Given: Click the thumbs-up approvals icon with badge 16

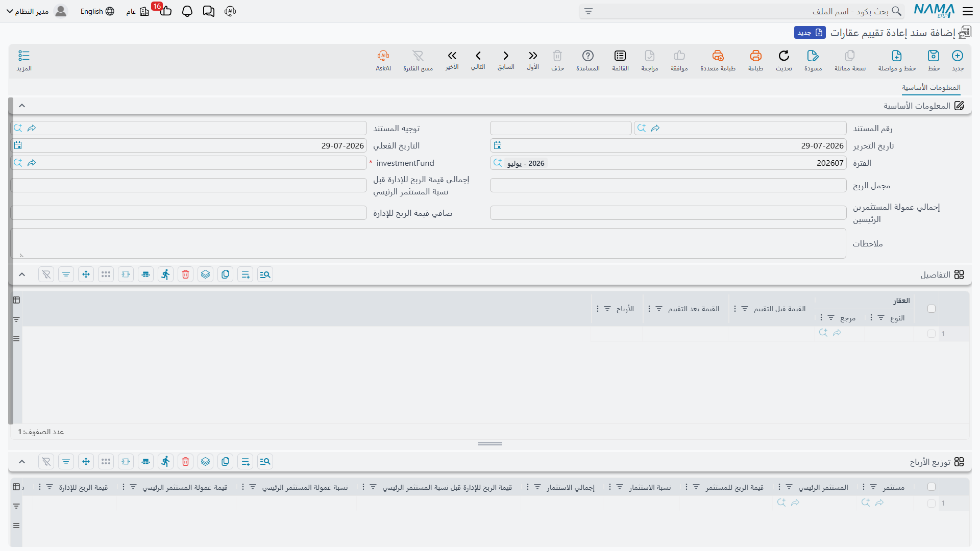Looking at the screenshot, I should click(x=165, y=10).
